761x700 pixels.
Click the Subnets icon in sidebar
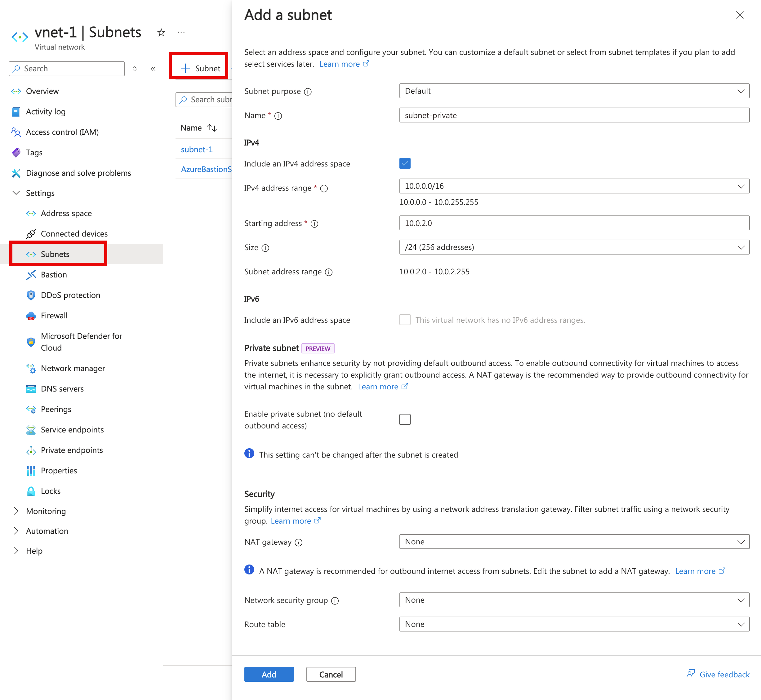31,254
